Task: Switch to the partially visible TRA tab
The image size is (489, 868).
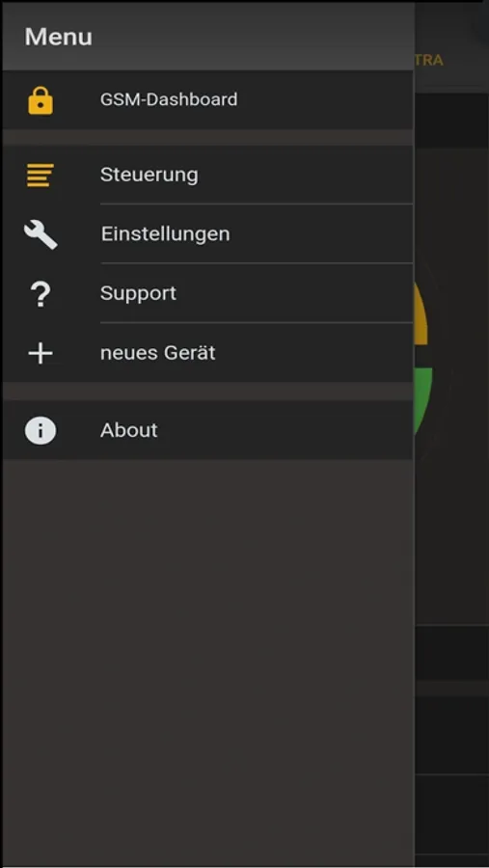Action: point(429,61)
